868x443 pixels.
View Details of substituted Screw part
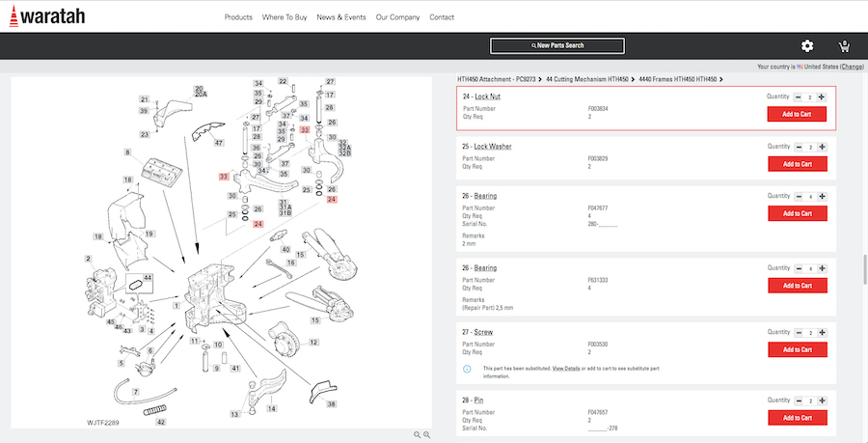(x=566, y=369)
